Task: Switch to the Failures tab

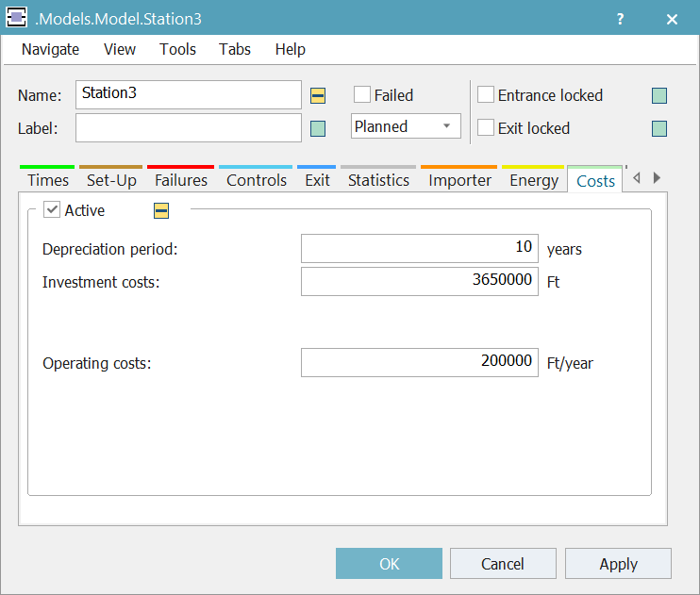Action: 180,180
